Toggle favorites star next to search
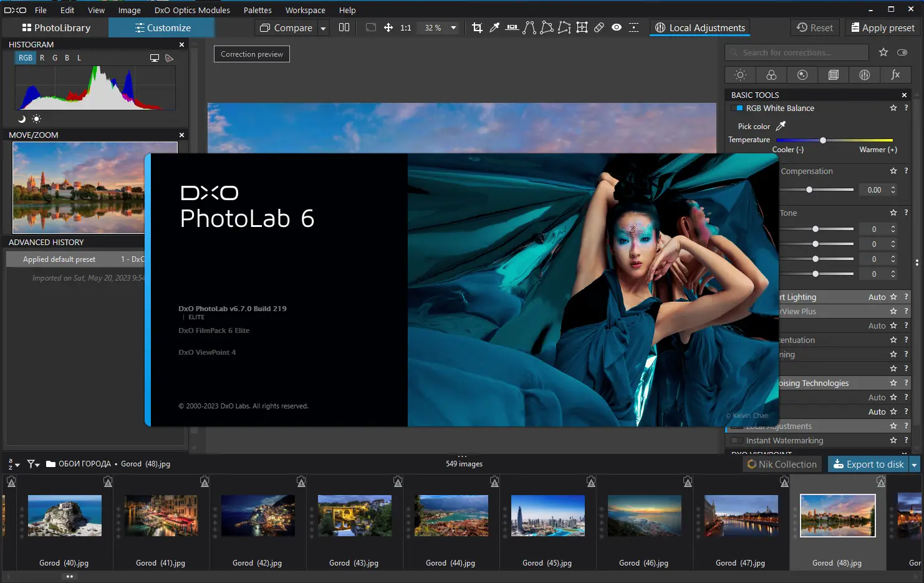This screenshot has width=924, height=583. [x=883, y=52]
